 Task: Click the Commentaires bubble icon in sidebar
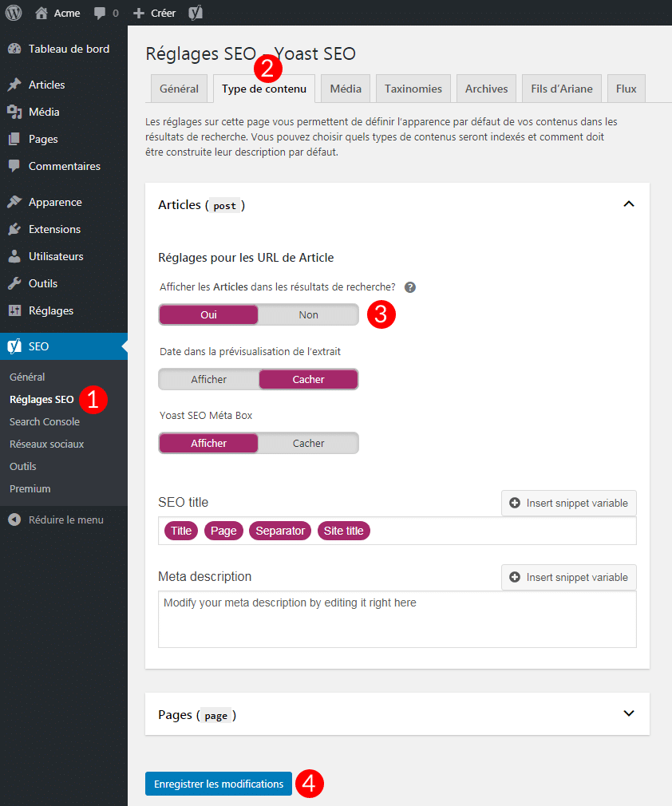tap(14, 166)
